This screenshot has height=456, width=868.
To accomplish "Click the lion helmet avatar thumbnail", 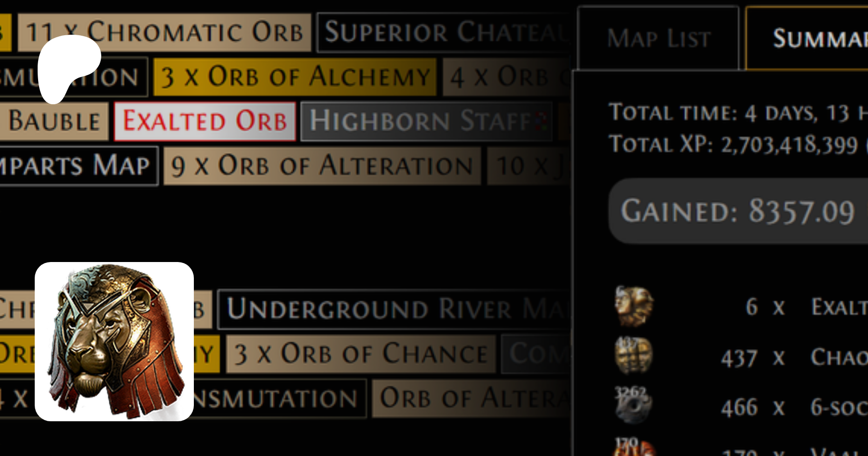I will [114, 342].
